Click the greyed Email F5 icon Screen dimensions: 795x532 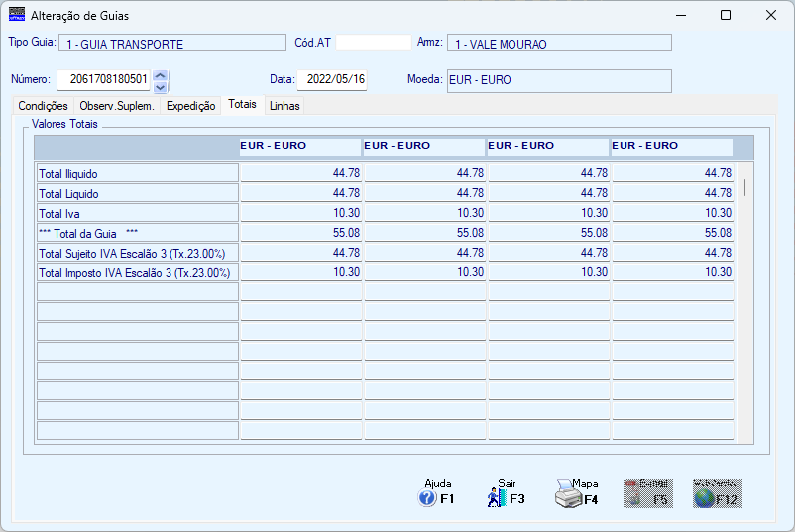(x=648, y=493)
